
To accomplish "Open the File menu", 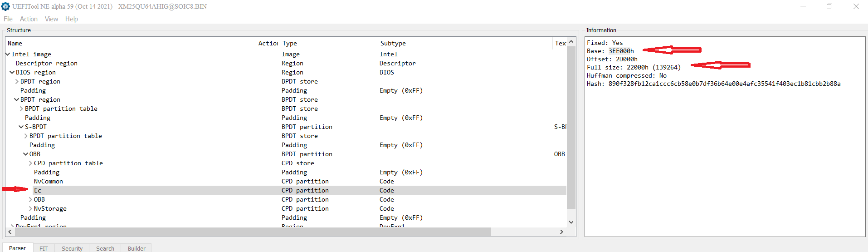I will [8, 19].
